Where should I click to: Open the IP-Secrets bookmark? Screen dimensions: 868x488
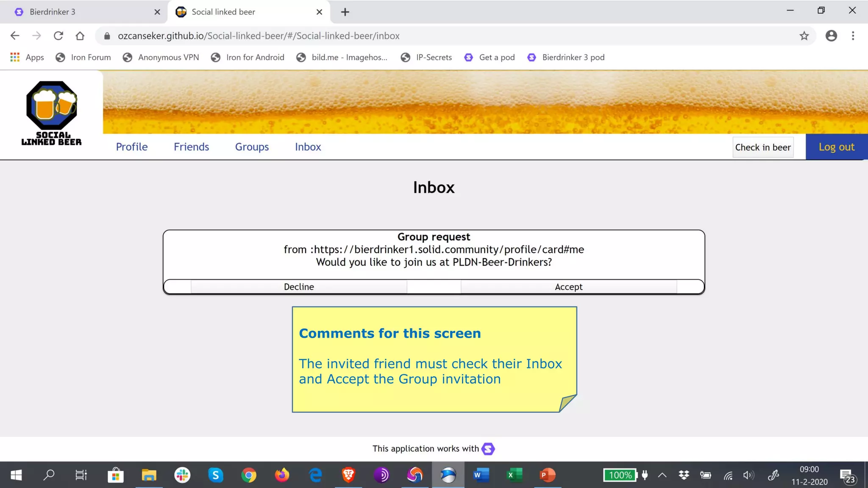[426, 57]
